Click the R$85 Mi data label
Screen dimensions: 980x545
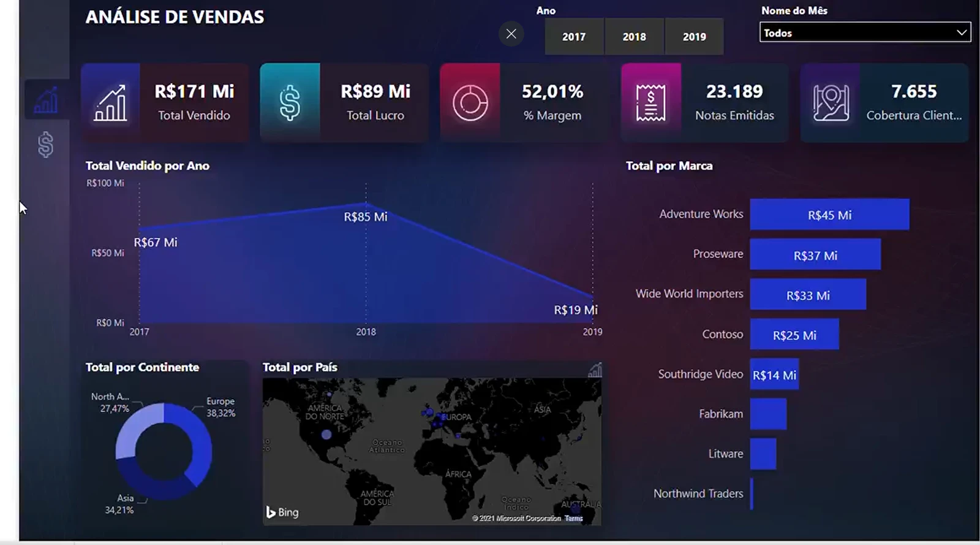tap(366, 217)
